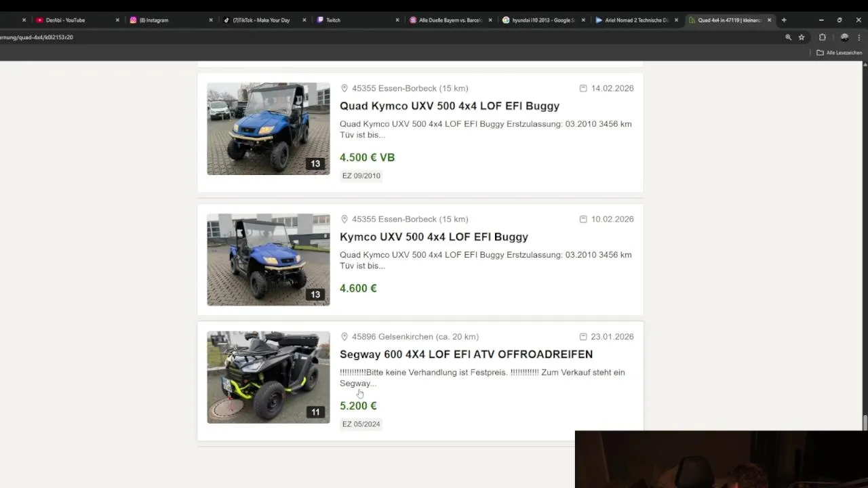This screenshot has height=488, width=868.
Task: Click the calendar icon beside 14.02.2026
Action: pos(583,88)
